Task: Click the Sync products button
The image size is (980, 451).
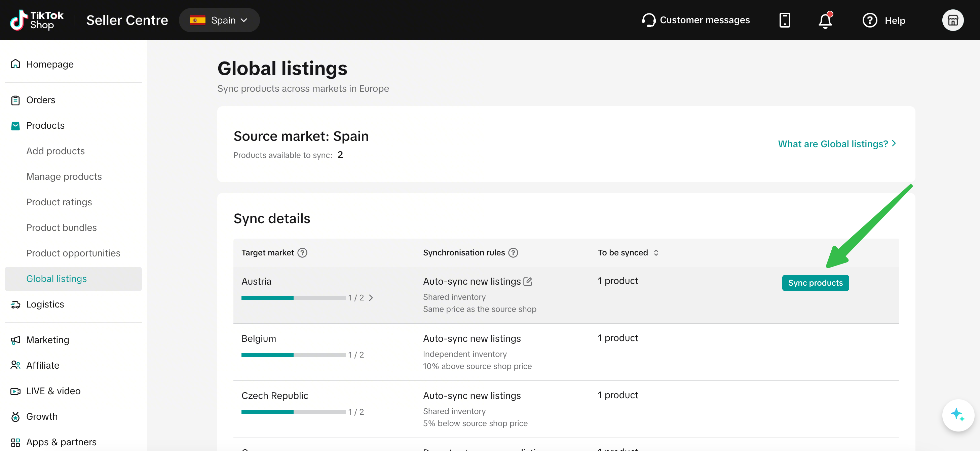Action: (x=815, y=283)
